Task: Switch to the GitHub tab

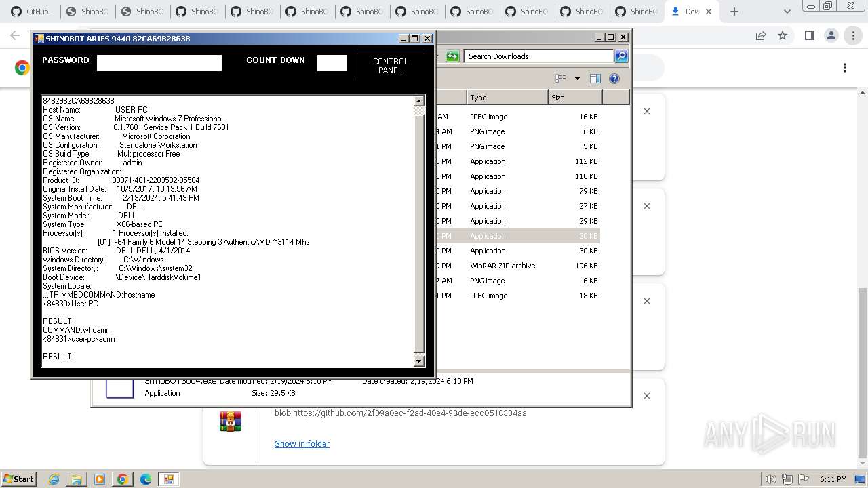Action: [31, 12]
